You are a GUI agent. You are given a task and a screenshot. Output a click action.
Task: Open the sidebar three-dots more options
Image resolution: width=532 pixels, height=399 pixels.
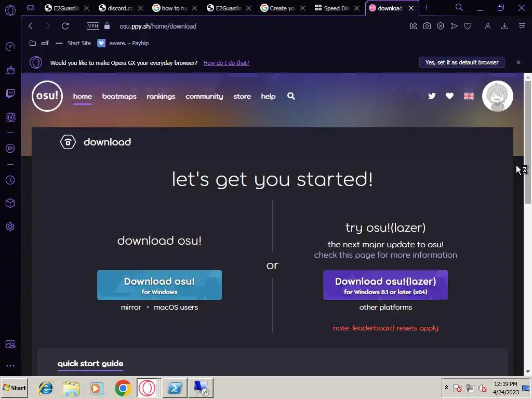pyautogui.click(x=10, y=366)
